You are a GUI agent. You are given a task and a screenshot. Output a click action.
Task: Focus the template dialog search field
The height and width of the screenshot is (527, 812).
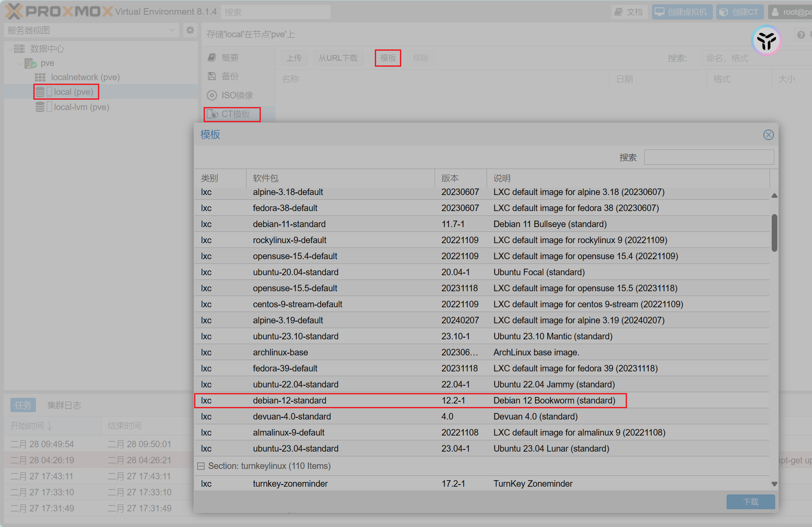[709, 157]
